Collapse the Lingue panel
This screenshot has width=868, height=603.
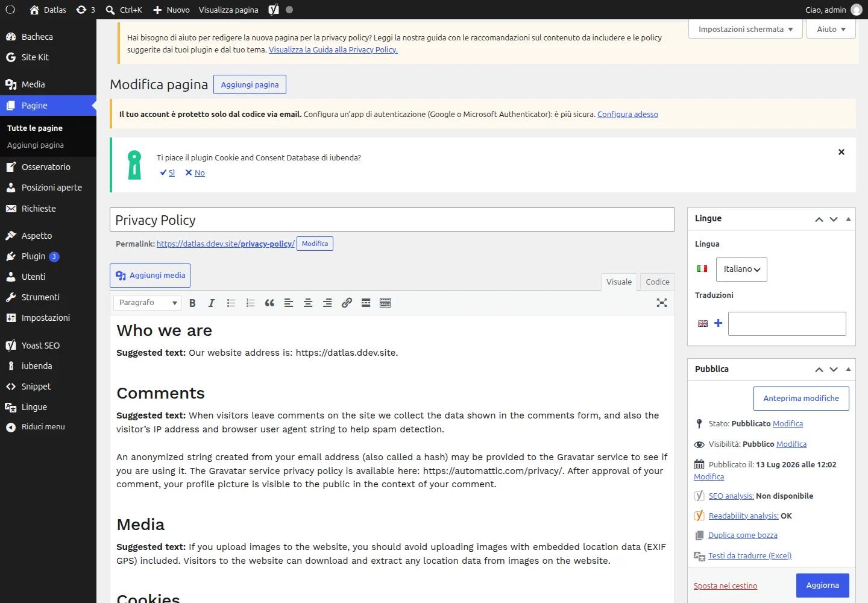click(x=848, y=219)
